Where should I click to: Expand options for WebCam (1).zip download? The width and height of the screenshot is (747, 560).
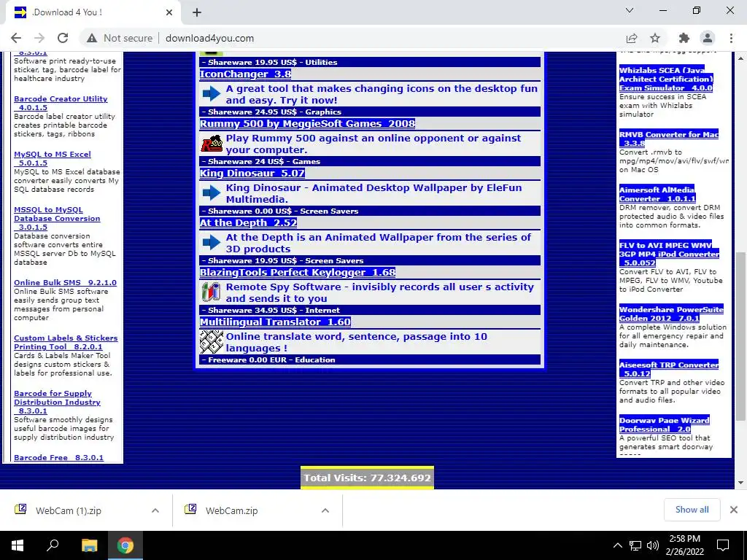[x=155, y=510]
